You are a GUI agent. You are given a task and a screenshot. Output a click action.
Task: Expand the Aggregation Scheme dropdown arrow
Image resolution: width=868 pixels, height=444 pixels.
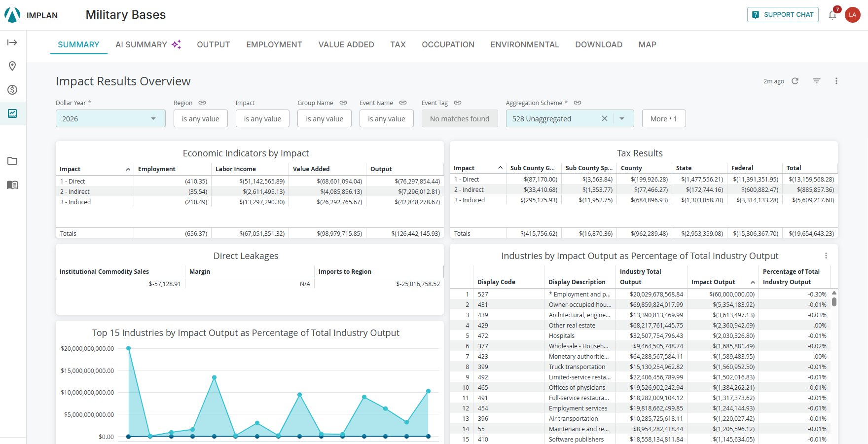point(622,118)
